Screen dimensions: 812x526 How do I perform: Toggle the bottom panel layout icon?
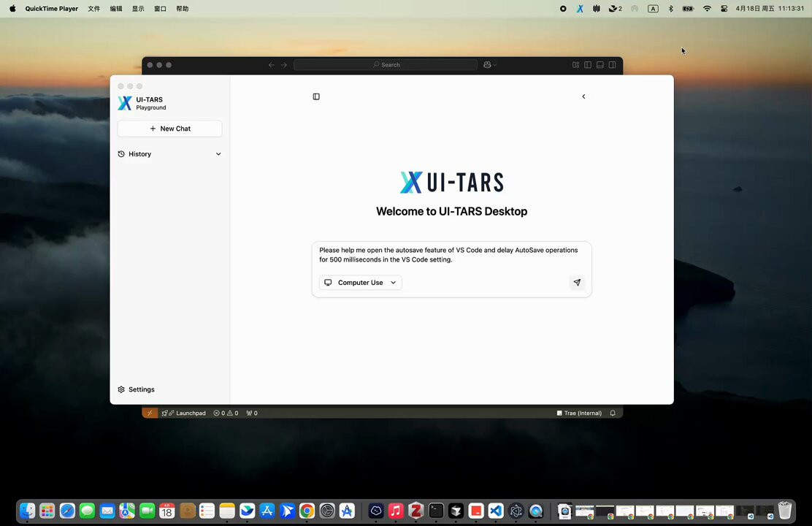pyautogui.click(x=600, y=65)
